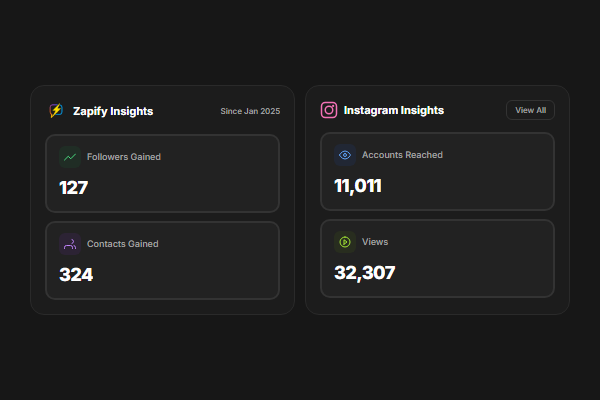Click the Views label text
Viewport: 600px width, 400px height.
click(375, 242)
